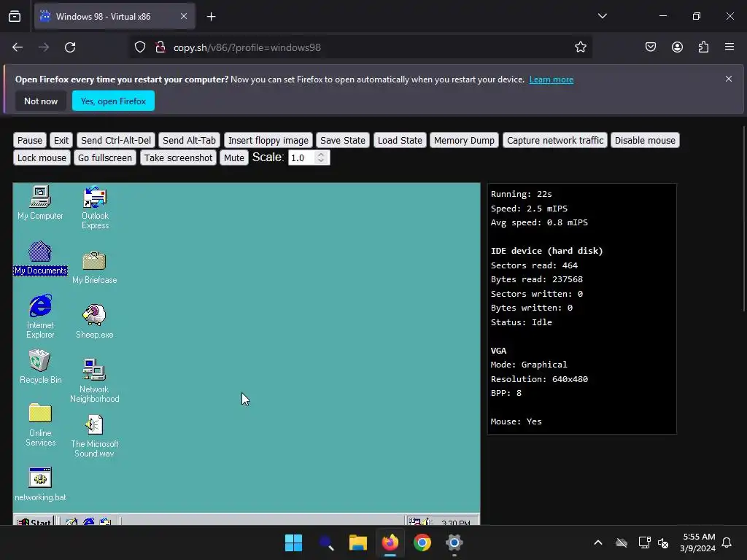This screenshot has width=747, height=560.
Task: Open Chrome from the Windows taskbar
Action: [422, 542]
